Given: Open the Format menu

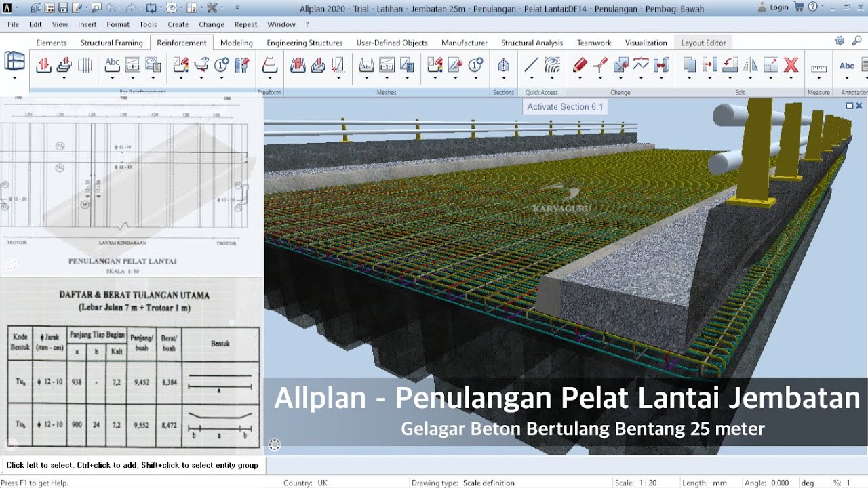Looking at the screenshot, I should 118,24.
